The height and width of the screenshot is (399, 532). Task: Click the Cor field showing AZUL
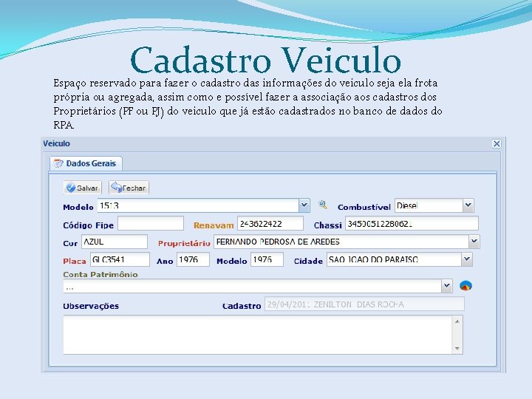115,242
